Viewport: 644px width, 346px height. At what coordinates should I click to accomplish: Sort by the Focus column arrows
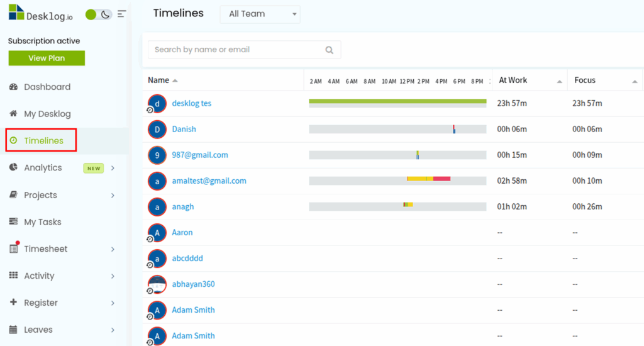tap(634, 81)
